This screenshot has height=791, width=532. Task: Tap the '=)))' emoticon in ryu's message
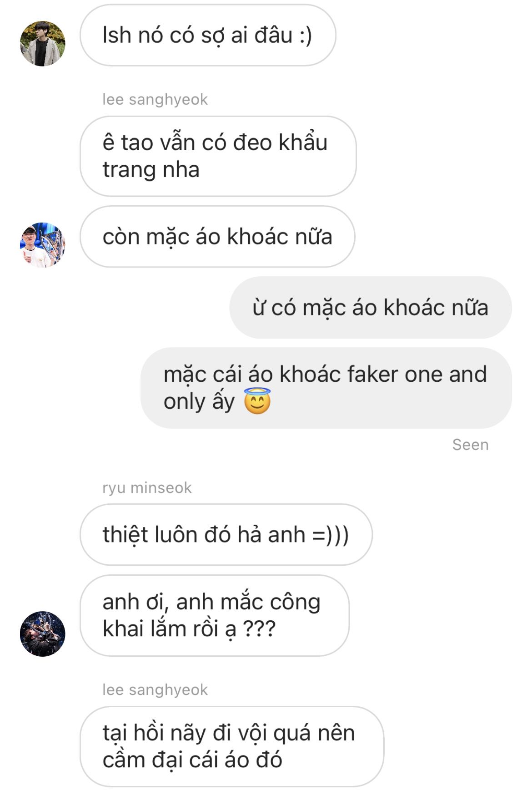tap(331, 535)
